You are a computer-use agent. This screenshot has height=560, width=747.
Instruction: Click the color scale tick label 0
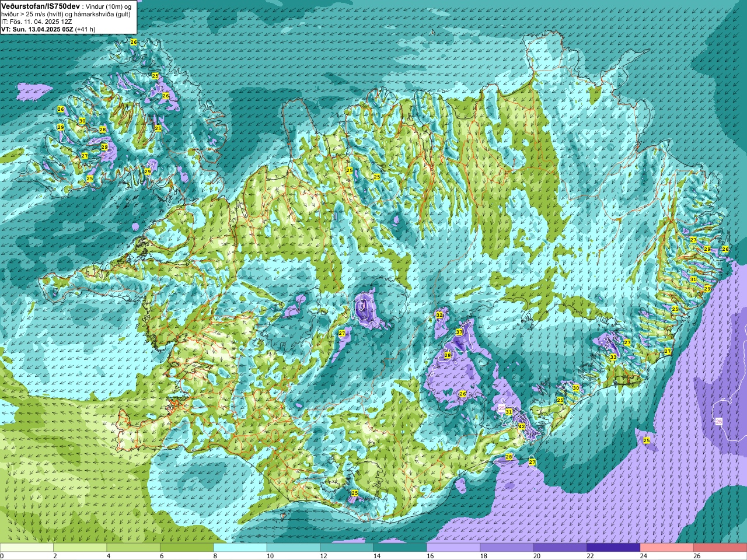(x=2, y=556)
